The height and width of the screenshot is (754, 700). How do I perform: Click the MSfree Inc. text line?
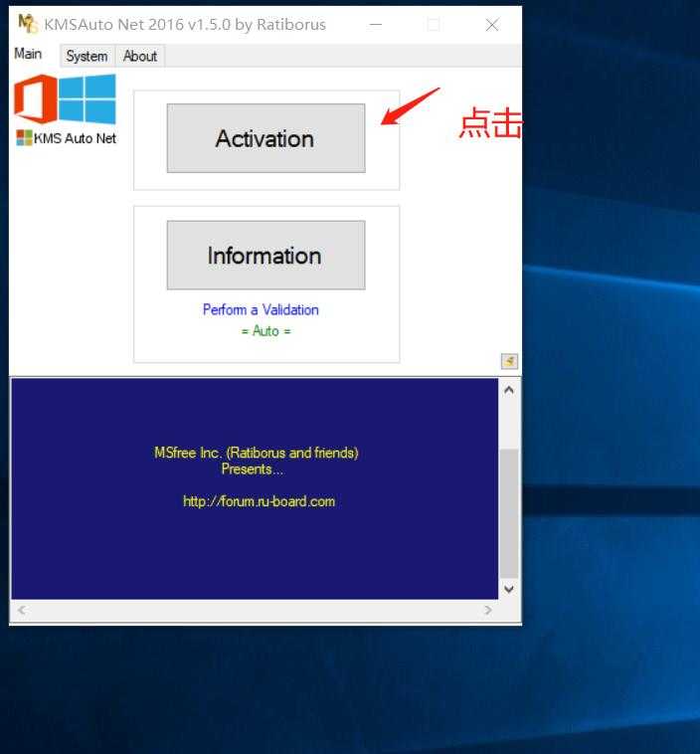(257, 453)
